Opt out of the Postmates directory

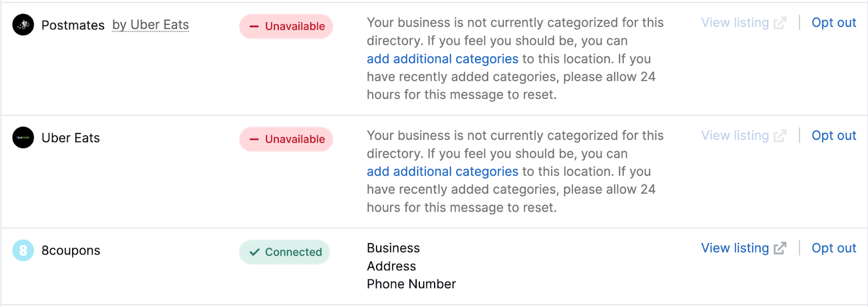tap(833, 23)
